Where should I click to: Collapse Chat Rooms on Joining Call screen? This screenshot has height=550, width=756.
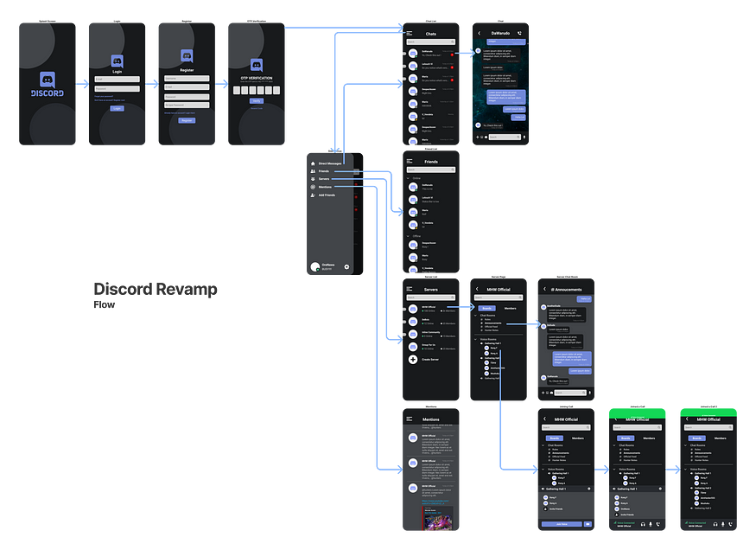tap(543, 445)
